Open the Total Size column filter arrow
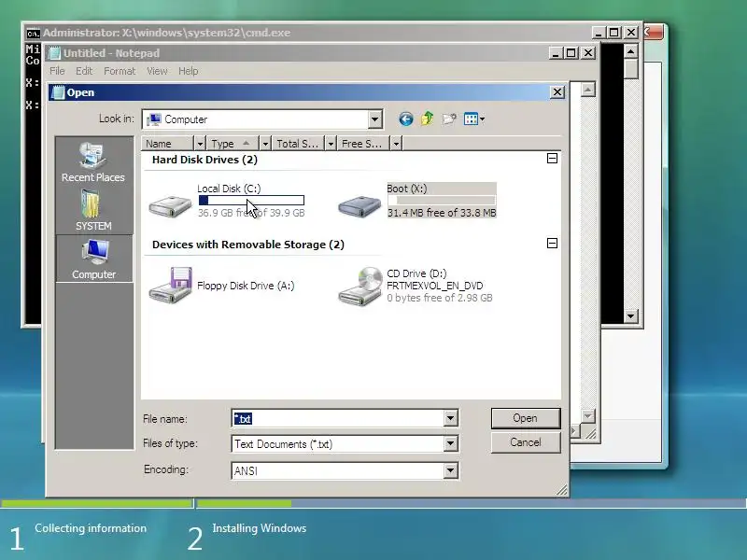This screenshot has width=747, height=560. coord(331,144)
